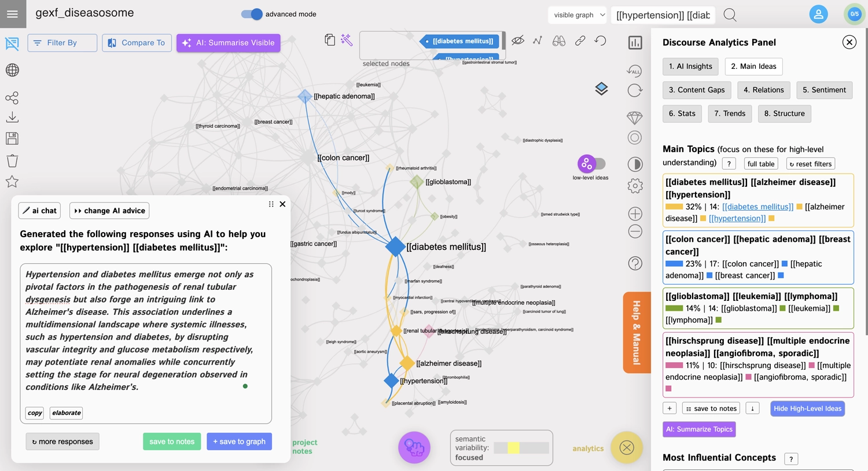The image size is (868, 471).
Task: Click the chain link icon
Action: [x=580, y=41]
